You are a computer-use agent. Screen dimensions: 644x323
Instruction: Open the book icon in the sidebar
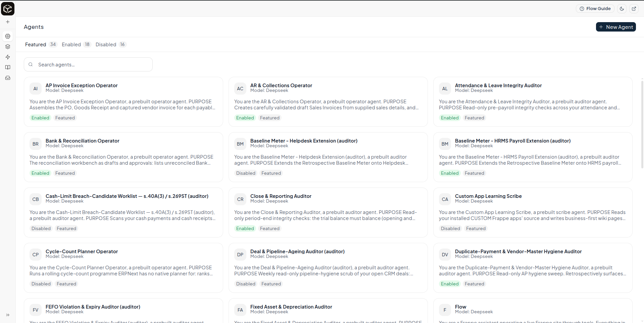(x=8, y=67)
